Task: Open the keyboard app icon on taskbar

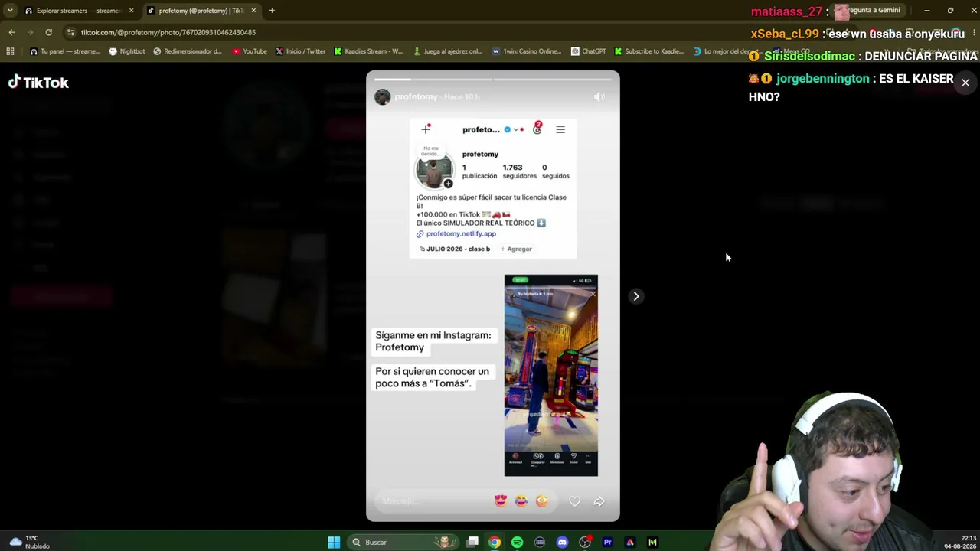Action: tap(540, 542)
